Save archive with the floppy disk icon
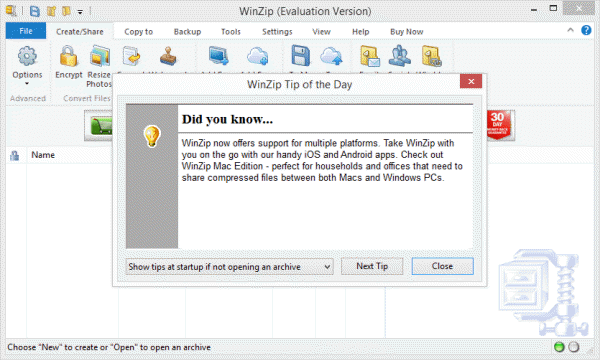600x360 pixels. [300, 56]
